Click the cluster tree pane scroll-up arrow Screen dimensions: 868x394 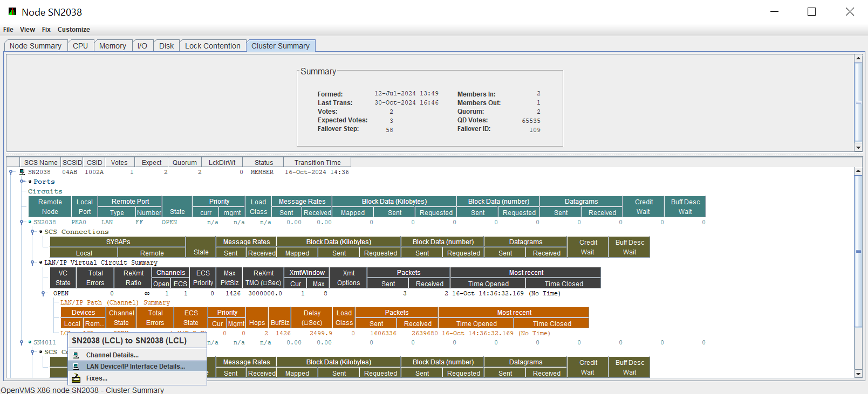[858, 171]
